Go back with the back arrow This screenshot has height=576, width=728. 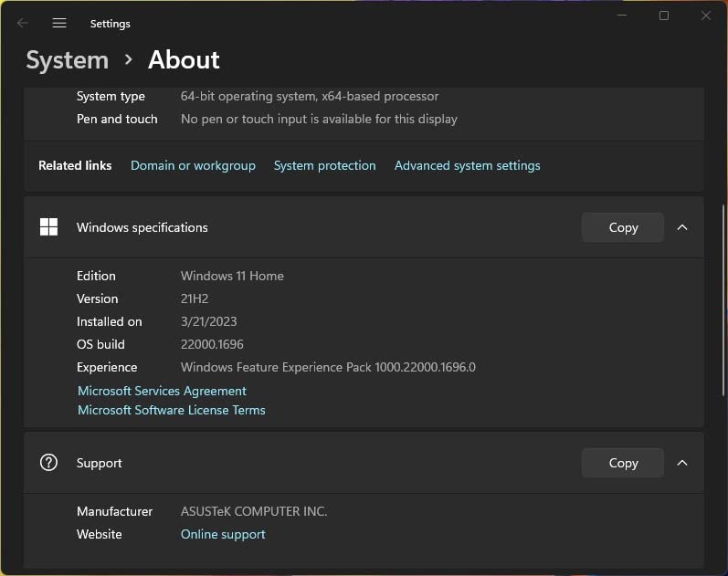pyautogui.click(x=22, y=23)
